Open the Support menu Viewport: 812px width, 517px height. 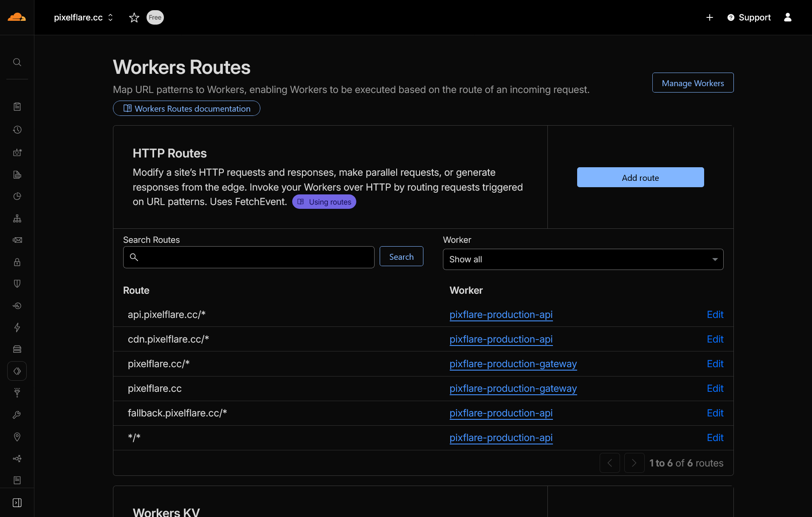click(749, 17)
